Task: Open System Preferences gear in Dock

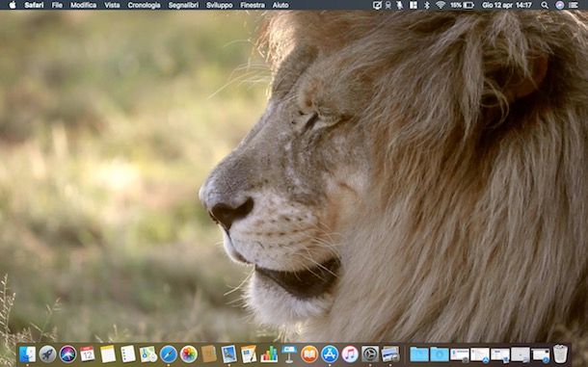Action: click(370, 354)
